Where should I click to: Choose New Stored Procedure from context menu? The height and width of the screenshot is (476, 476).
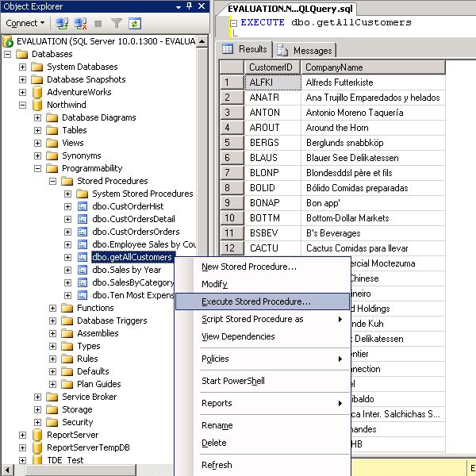pos(263,267)
